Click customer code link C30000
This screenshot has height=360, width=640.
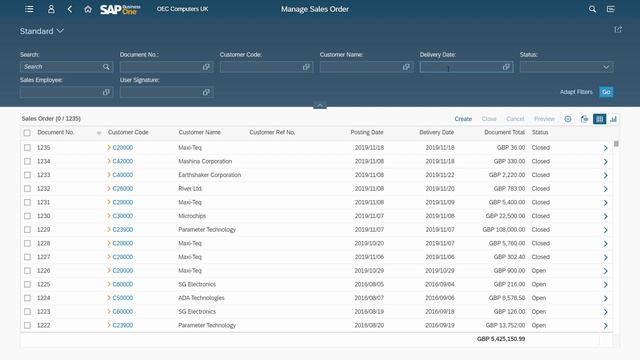(123, 216)
